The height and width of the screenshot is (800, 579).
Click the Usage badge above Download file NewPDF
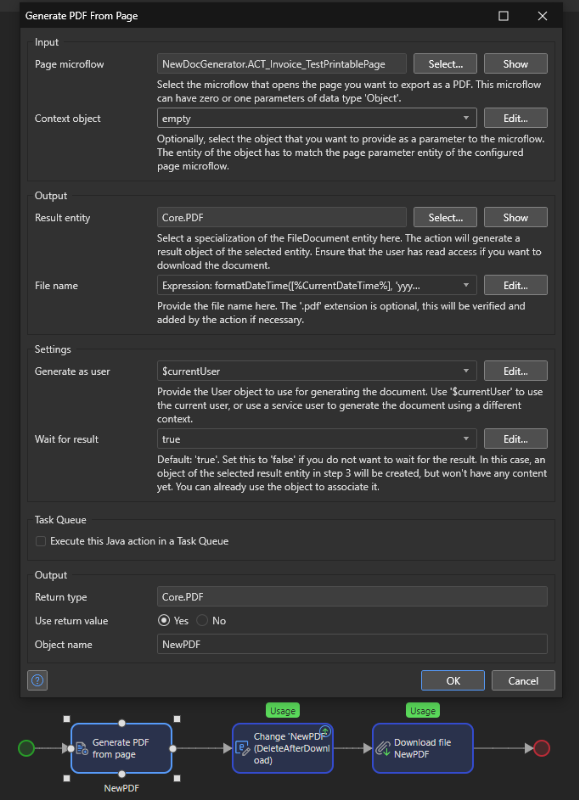click(422, 710)
